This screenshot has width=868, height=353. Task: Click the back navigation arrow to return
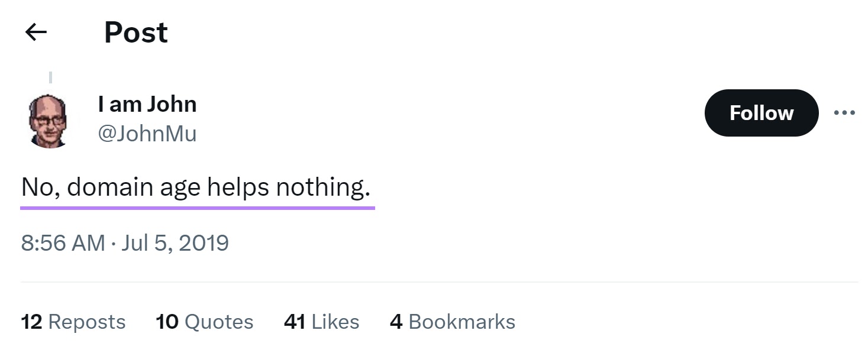click(36, 32)
